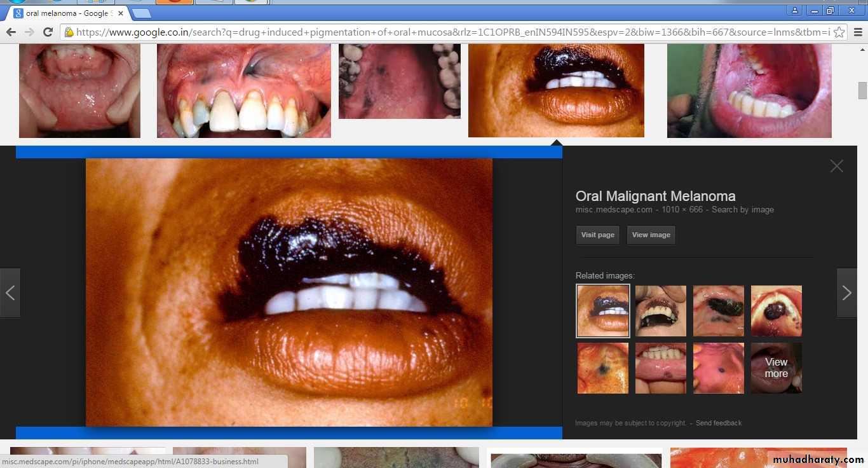Click the browser back arrow
This screenshot has width=868, height=468.
point(11,32)
